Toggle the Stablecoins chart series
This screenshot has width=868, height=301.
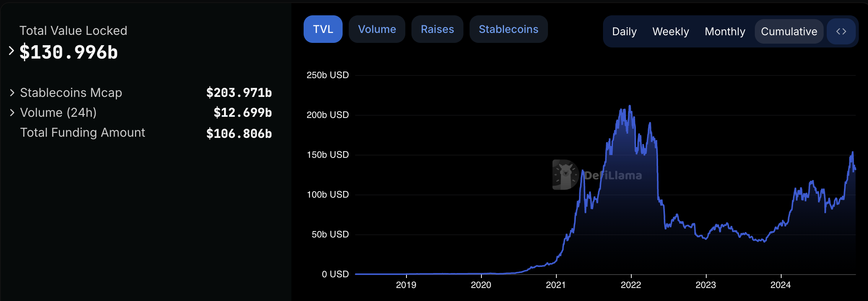(x=508, y=29)
